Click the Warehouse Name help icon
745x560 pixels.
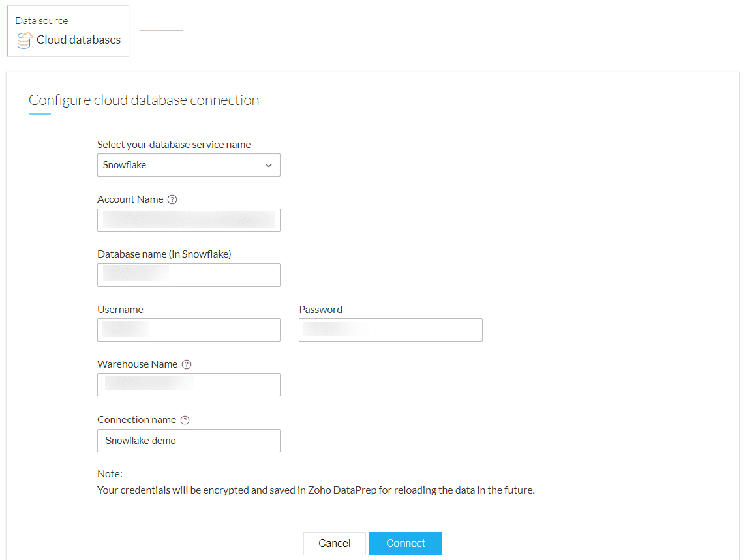pos(187,364)
